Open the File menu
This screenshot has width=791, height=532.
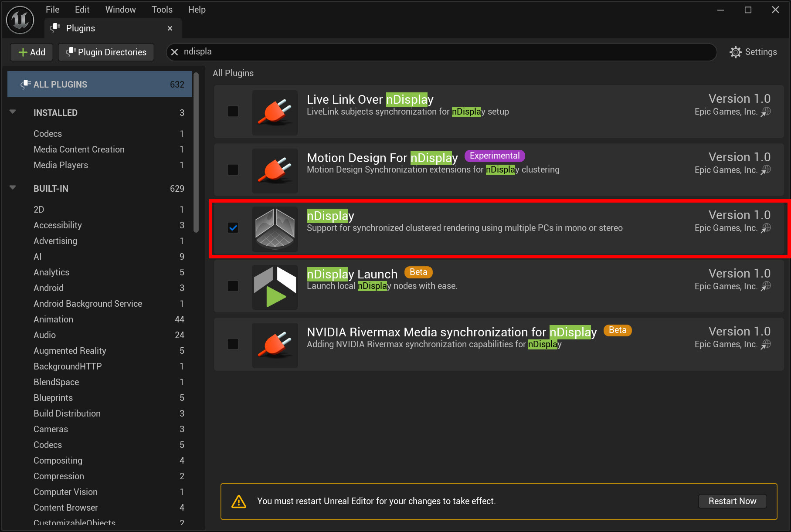point(52,10)
